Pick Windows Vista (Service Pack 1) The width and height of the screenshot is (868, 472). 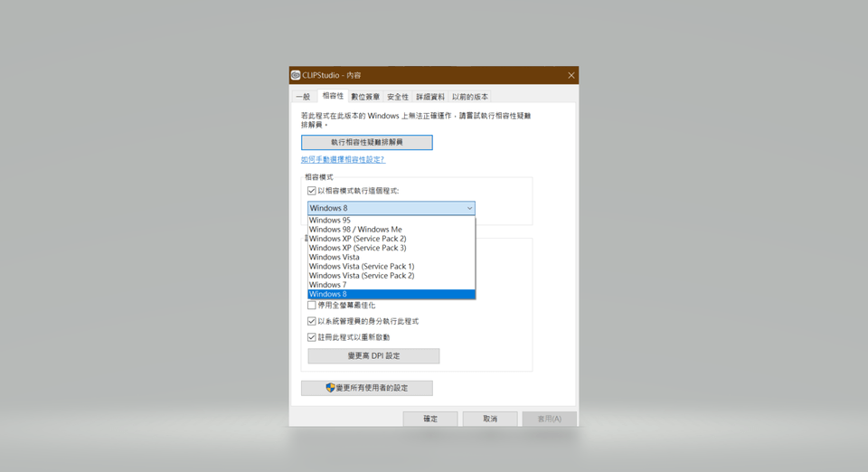click(392, 266)
